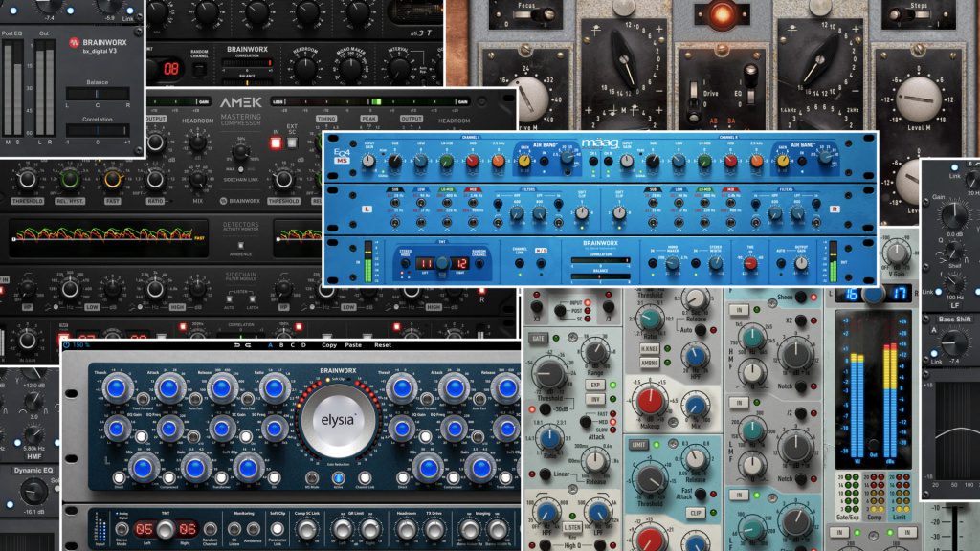Toggle the blue Active button on elysia
Image resolution: width=980 pixels, height=551 pixels.
coord(338,478)
